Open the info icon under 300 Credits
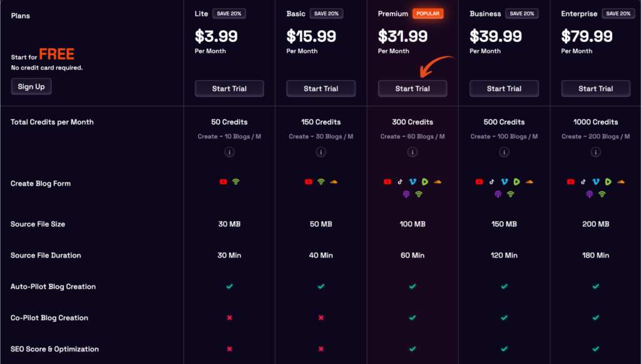 (413, 152)
